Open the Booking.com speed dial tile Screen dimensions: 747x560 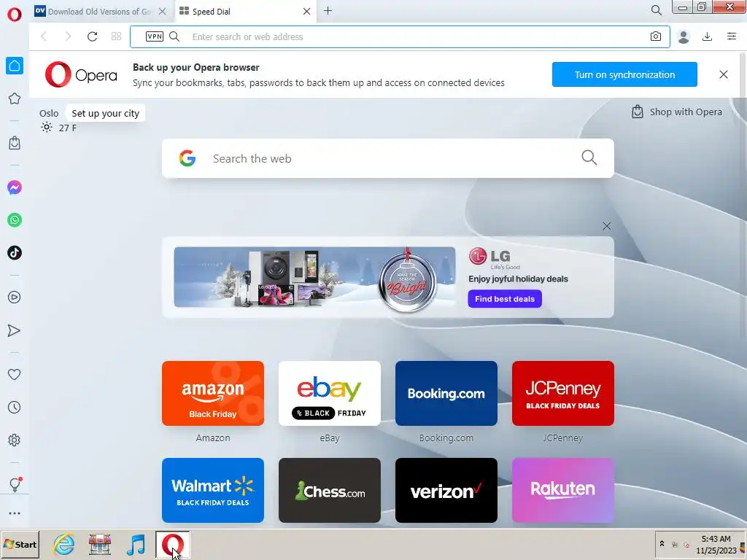(446, 393)
